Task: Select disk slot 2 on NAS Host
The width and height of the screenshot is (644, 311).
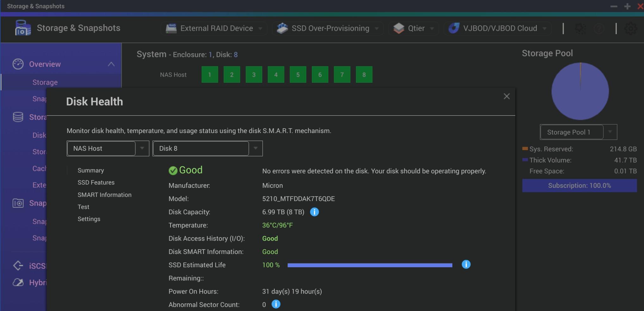Action: [232, 74]
